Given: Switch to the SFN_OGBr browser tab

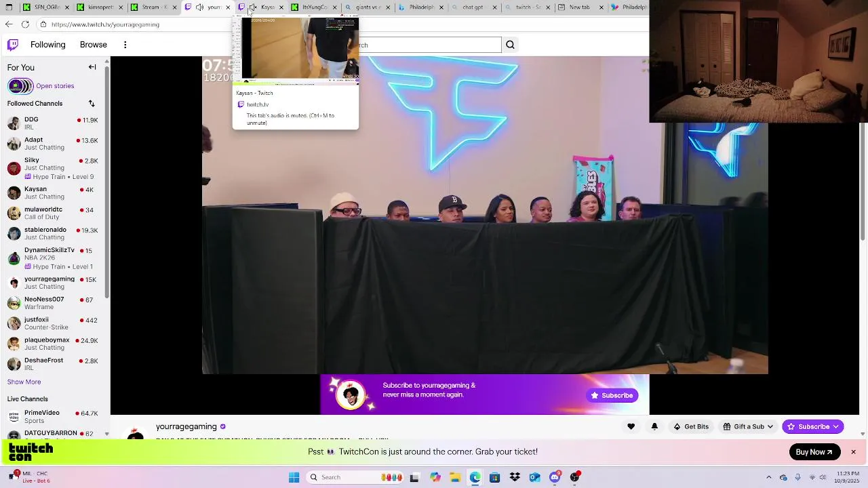Looking at the screenshot, I should tap(47, 7).
